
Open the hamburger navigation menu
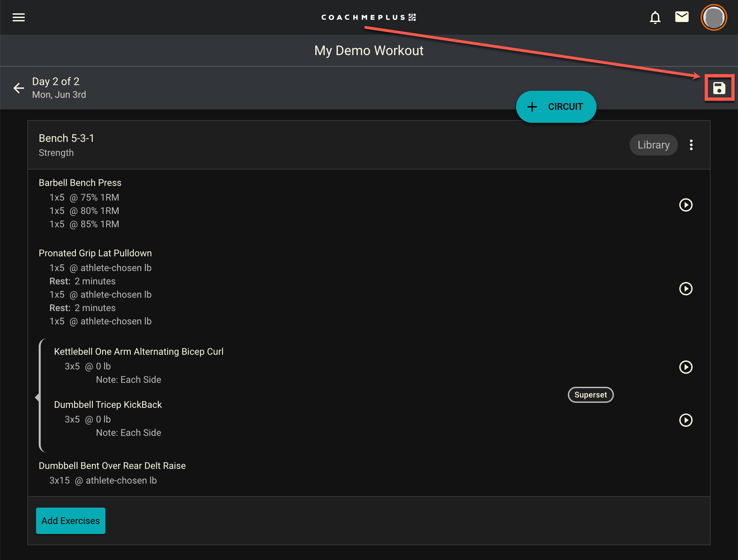19,17
